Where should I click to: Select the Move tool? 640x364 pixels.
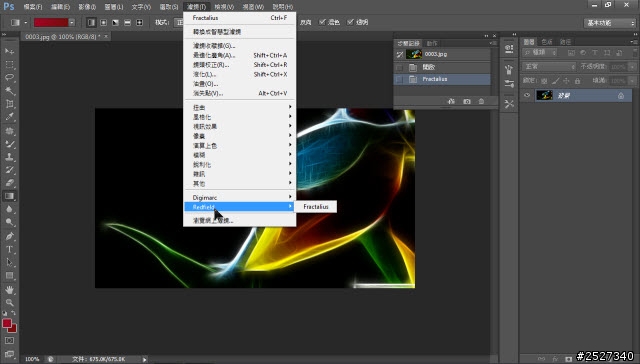[x=9, y=51]
